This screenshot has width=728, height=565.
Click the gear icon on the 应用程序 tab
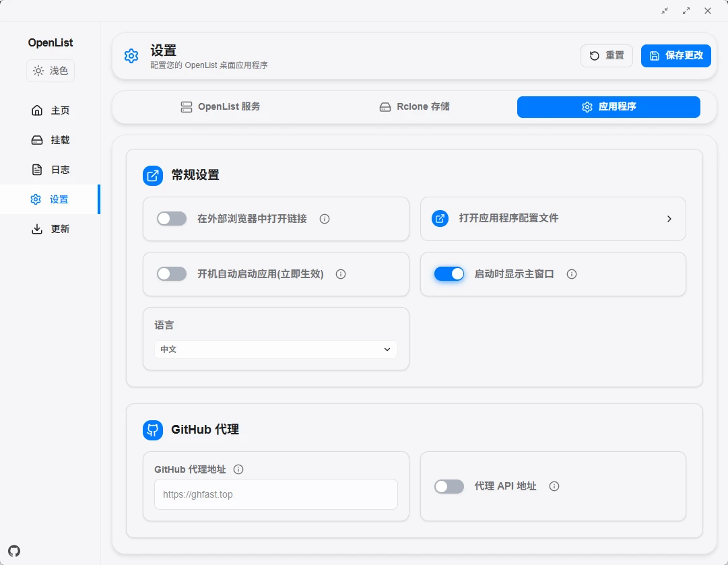(x=587, y=107)
